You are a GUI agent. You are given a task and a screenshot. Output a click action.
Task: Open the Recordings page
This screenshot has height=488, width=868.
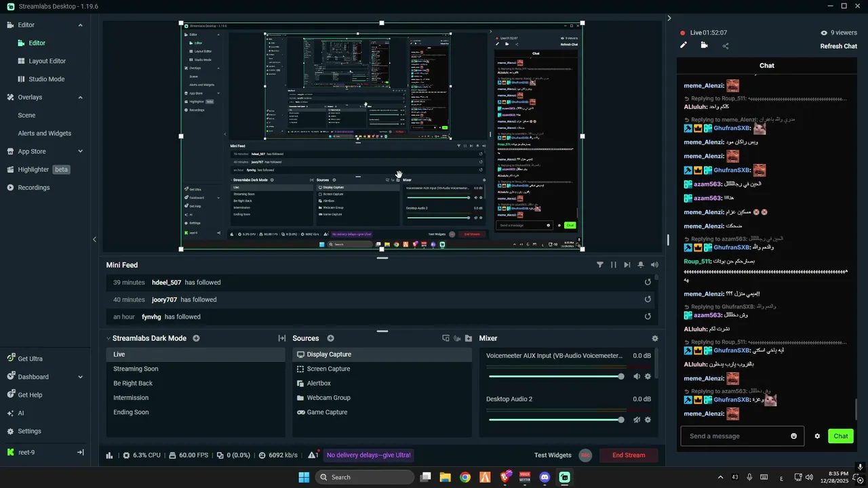click(28, 188)
